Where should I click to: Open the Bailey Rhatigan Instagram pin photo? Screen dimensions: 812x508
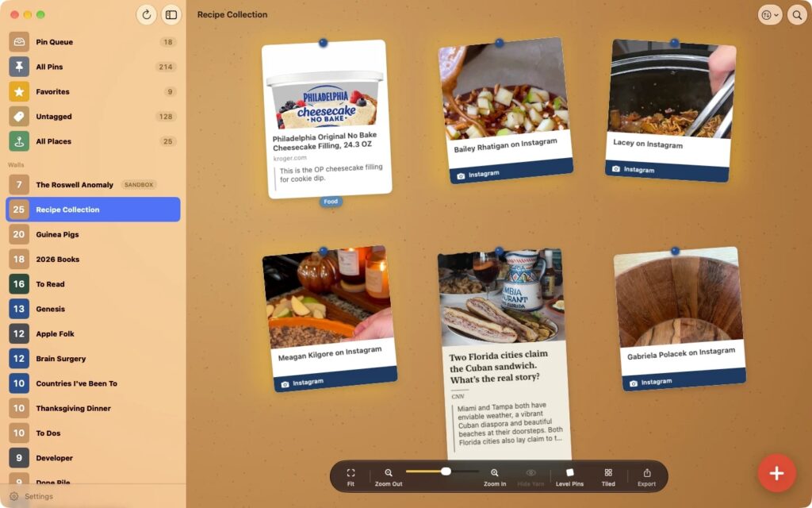pyautogui.click(x=504, y=90)
